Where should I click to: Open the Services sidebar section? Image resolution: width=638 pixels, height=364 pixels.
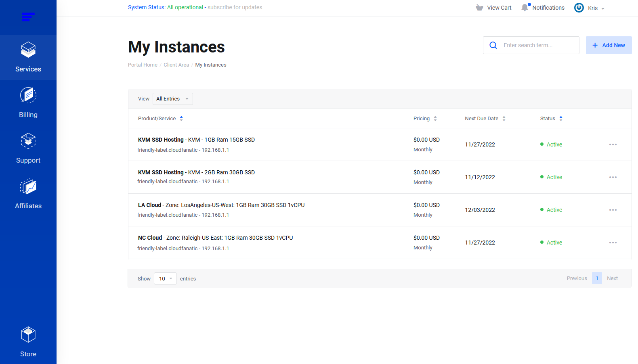pos(28,58)
